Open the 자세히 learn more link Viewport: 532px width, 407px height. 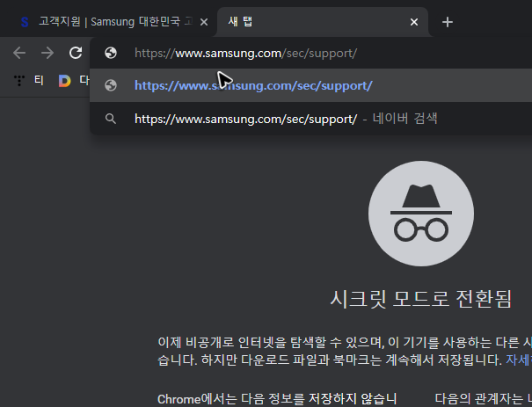pyautogui.click(x=519, y=360)
